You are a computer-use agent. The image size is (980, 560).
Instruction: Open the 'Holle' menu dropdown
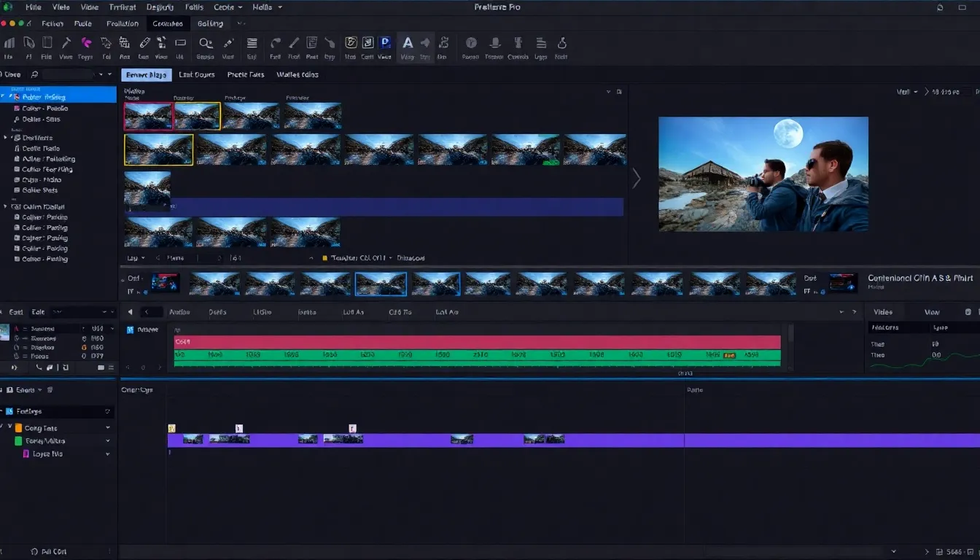point(265,7)
